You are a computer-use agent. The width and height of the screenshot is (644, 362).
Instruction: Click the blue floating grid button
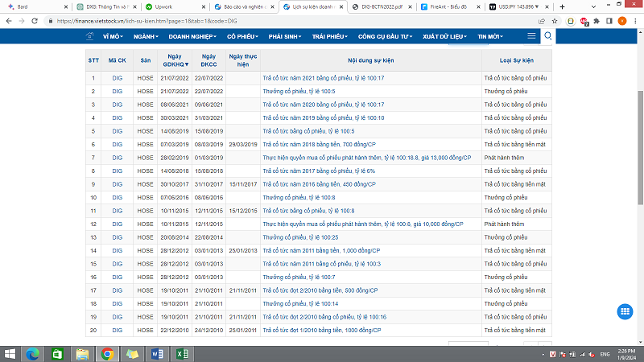(x=624, y=312)
